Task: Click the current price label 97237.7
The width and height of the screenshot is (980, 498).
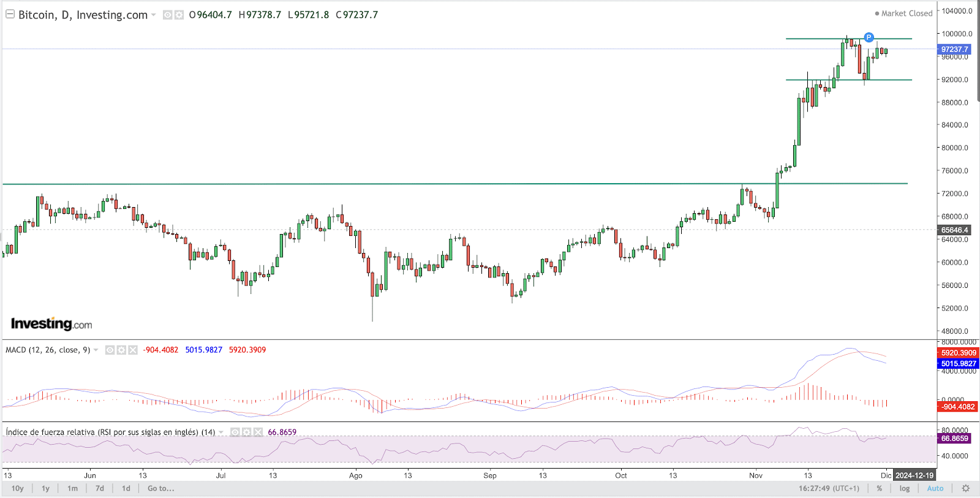Action: point(954,49)
